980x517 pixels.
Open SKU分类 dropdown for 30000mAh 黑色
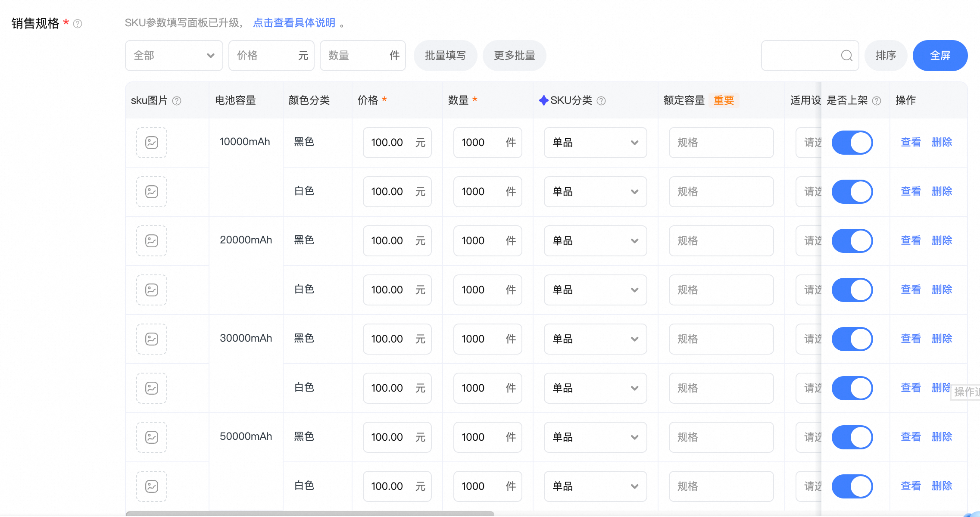pos(595,339)
